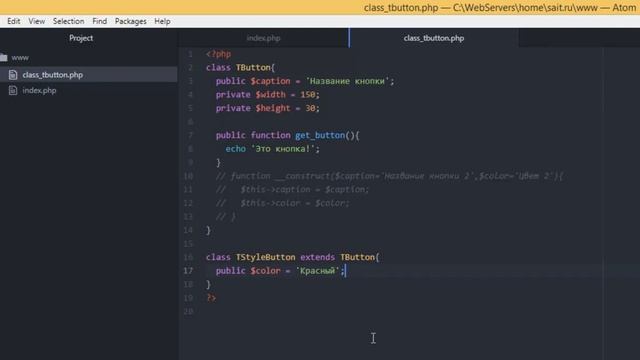Click the '$caption' property on line 3

tap(270, 81)
